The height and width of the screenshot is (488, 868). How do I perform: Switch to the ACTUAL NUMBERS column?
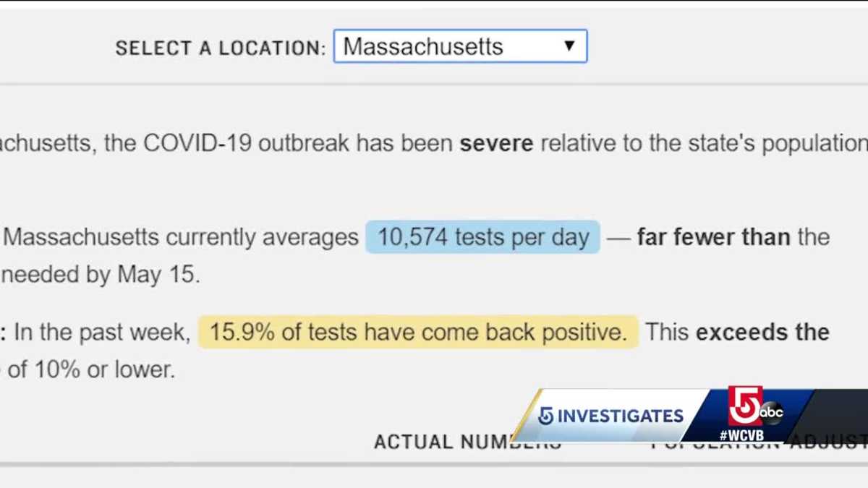[x=467, y=441]
